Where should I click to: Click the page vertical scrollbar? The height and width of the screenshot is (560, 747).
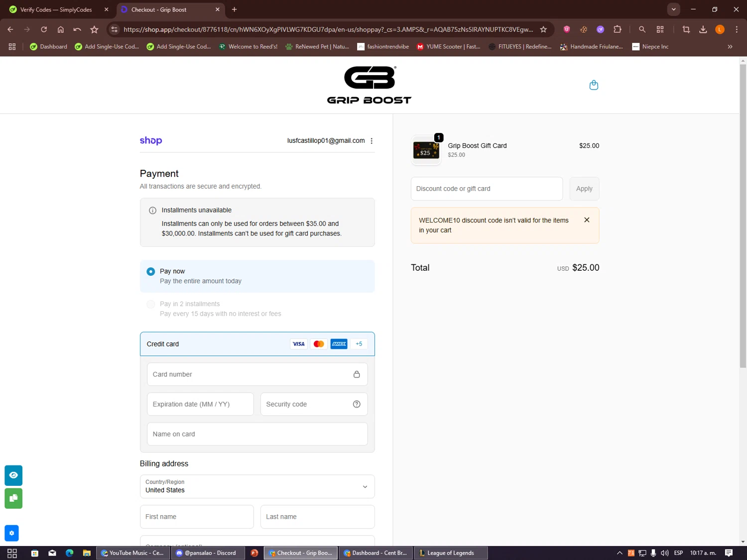743,217
